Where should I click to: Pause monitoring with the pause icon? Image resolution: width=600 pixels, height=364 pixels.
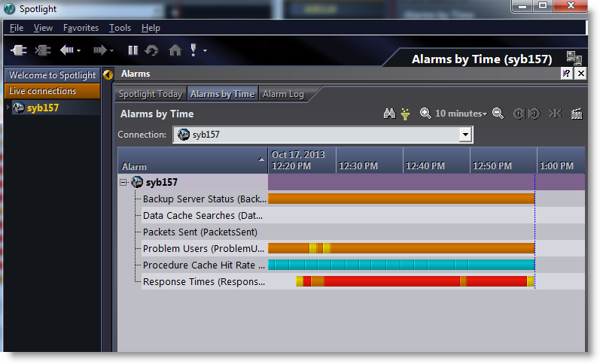point(132,50)
